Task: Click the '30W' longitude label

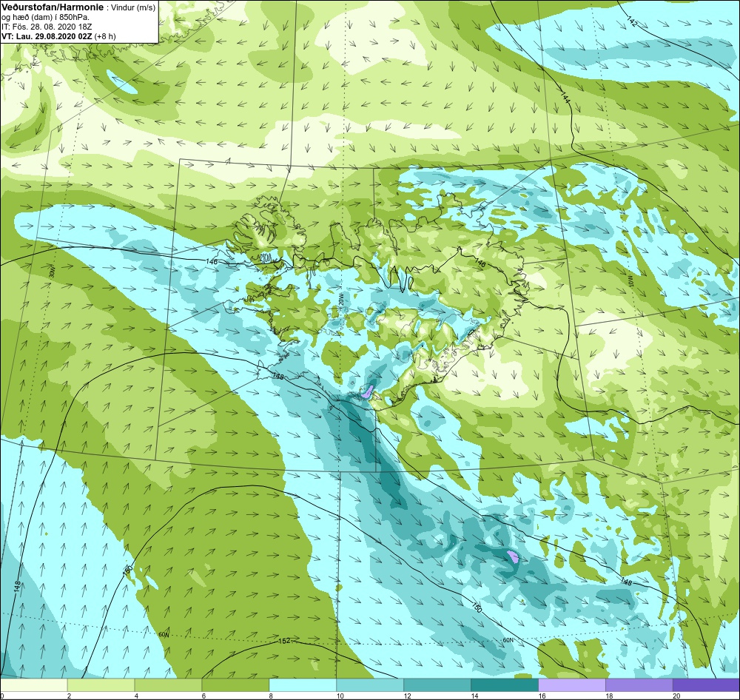Action: point(52,273)
